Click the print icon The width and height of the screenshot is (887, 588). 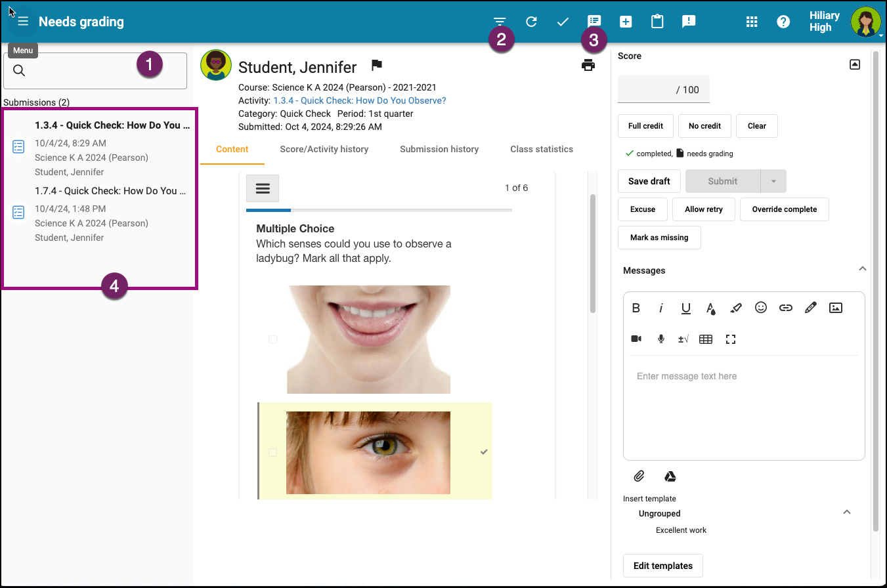588,65
